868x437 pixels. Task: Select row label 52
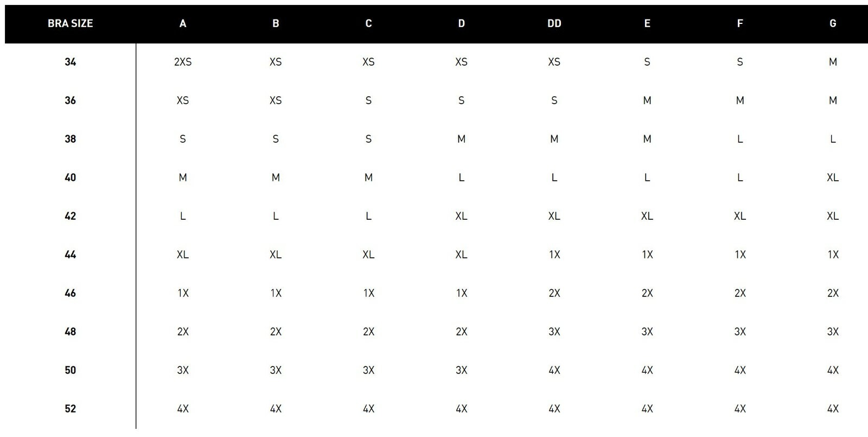[x=71, y=409]
